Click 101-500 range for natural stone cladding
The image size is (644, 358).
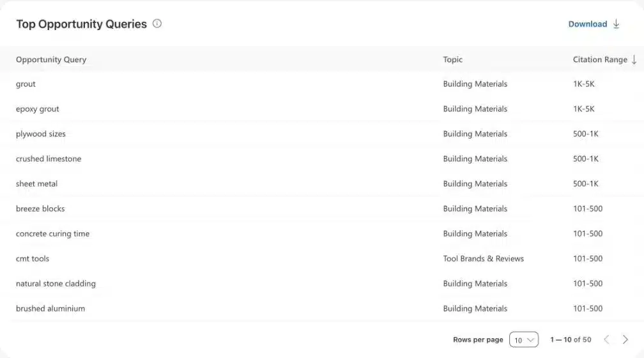[588, 284]
